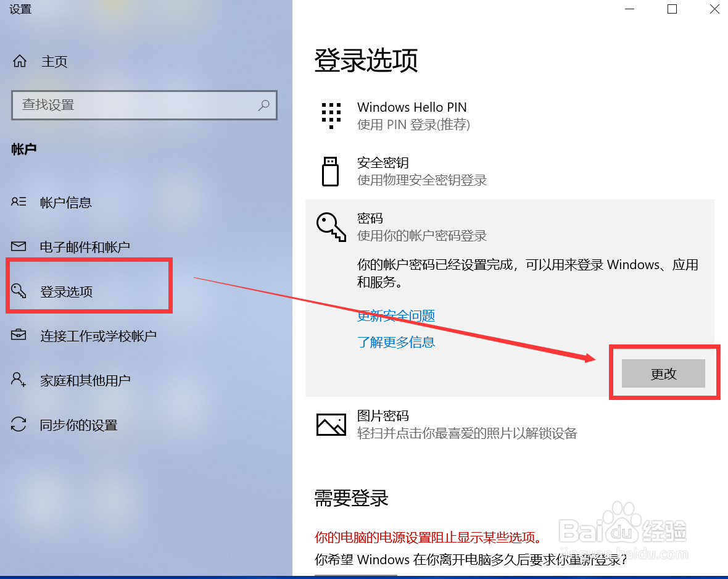Expand the 安全密钥 sign-in option
Viewport: 728px width, 579px height.
coord(510,172)
